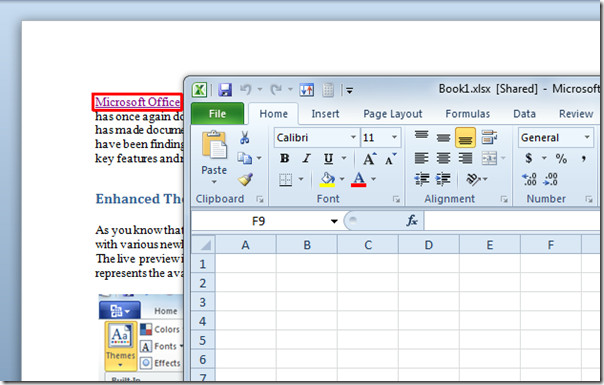Open the Orientation text rotation icon

[473, 179]
